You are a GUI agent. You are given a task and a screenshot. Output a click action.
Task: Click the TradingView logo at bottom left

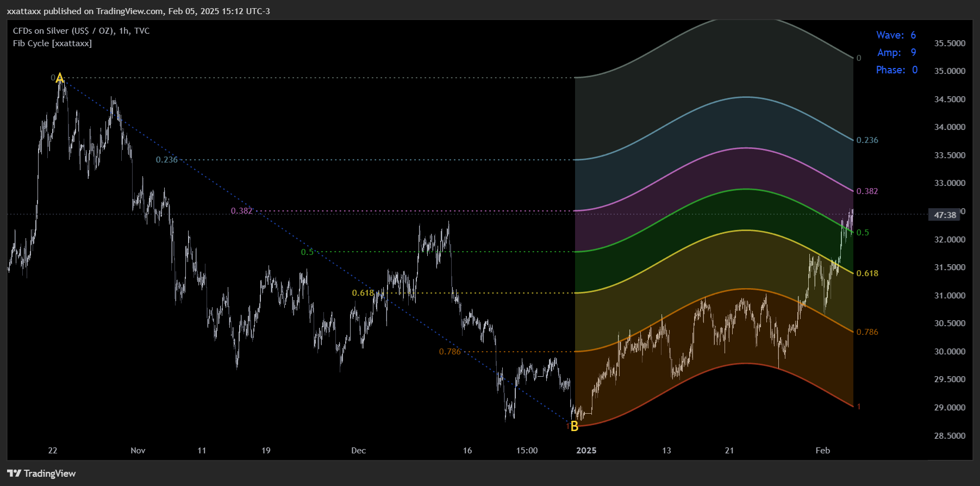[x=41, y=473]
